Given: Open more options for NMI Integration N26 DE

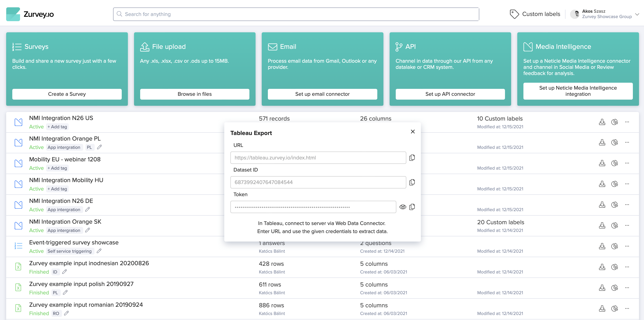Looking at the screenshot, I should (627, 205).
